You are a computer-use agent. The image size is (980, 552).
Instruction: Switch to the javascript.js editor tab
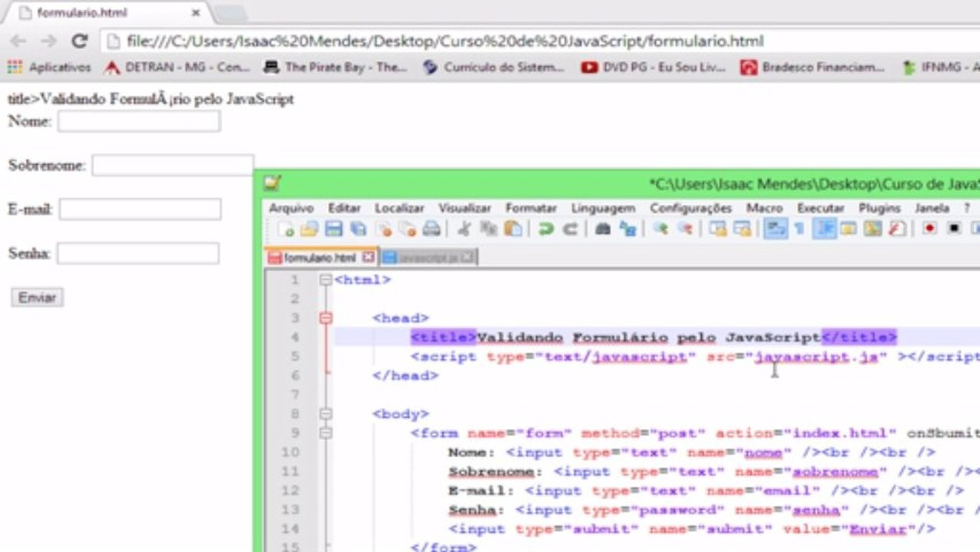428,258
